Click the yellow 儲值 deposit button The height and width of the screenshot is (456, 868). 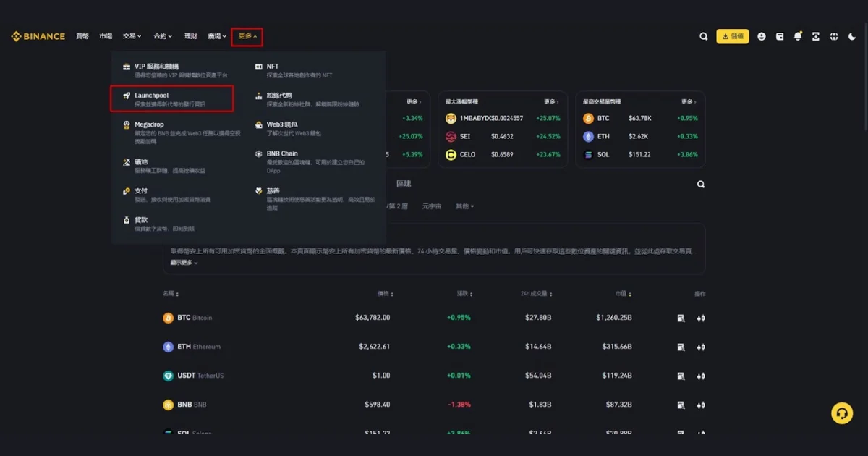pos(733,36)
